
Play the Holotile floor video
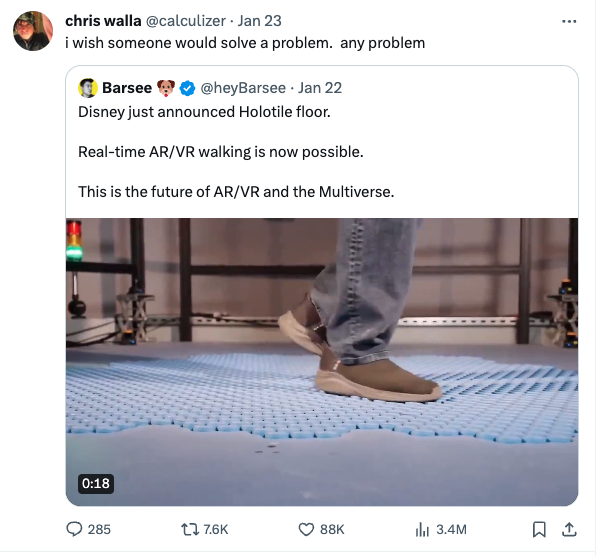[321, 361]
